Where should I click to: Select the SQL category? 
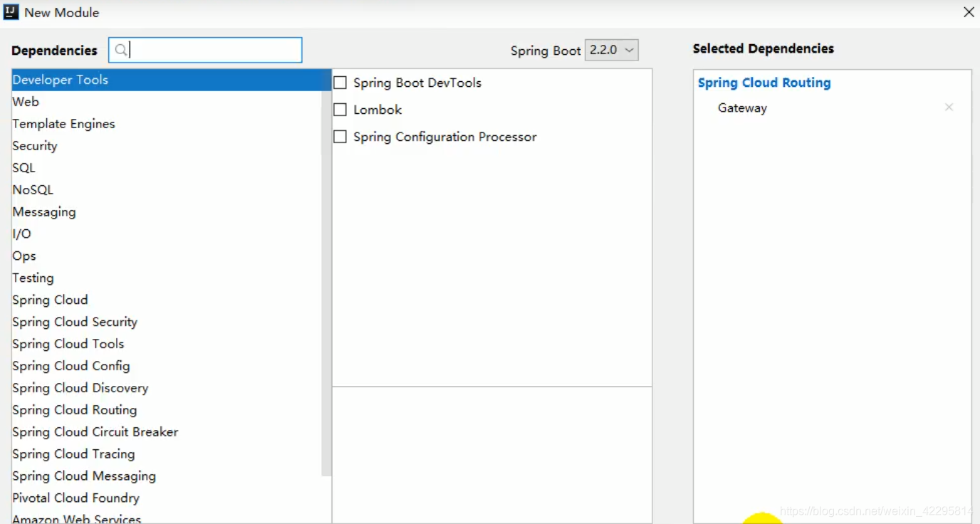click(x=167, y=168)
